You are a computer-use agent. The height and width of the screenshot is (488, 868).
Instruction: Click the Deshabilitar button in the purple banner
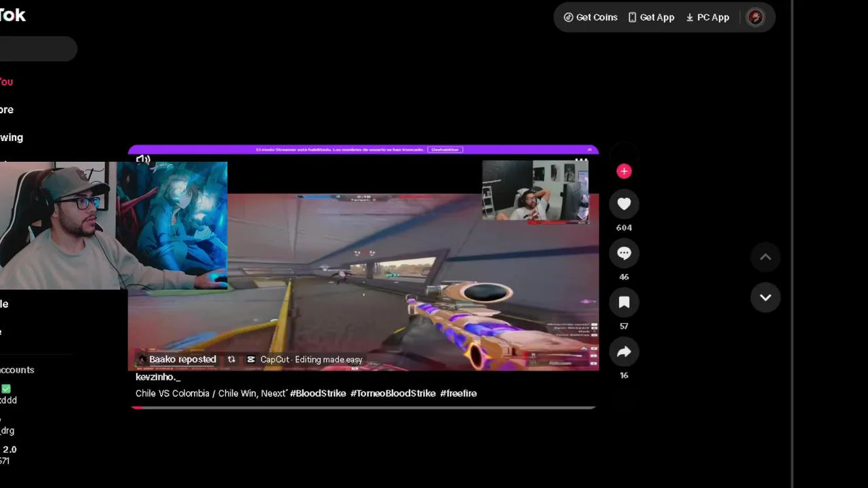[445, 150]
